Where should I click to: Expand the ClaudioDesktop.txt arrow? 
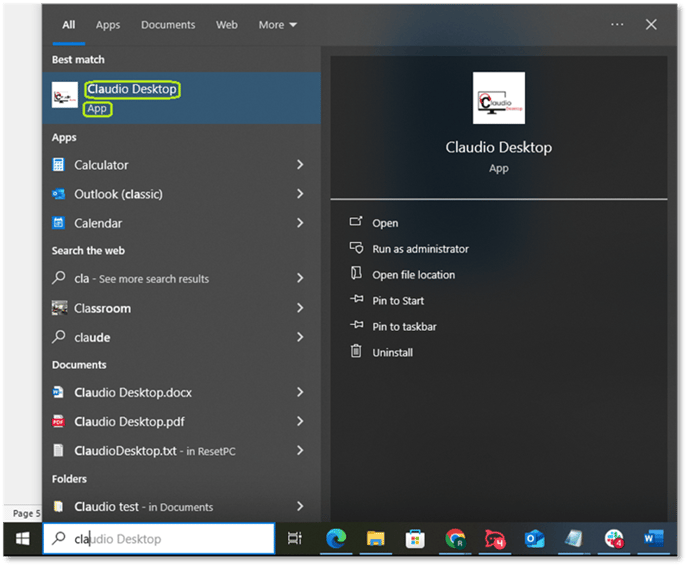pyautogui.click(x=300, y=450)
